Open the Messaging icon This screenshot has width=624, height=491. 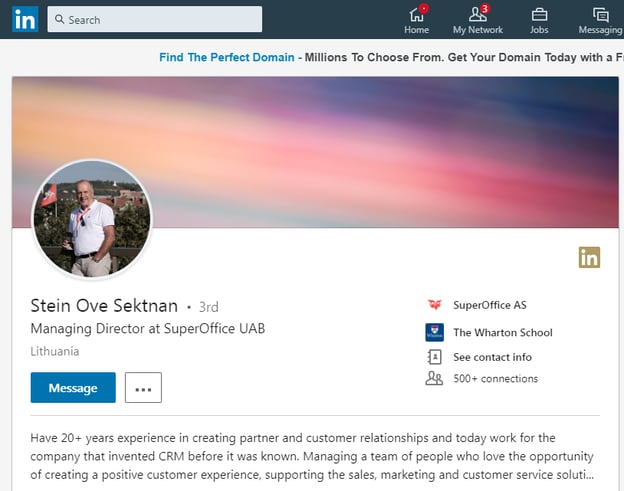(x=600, y=14)
